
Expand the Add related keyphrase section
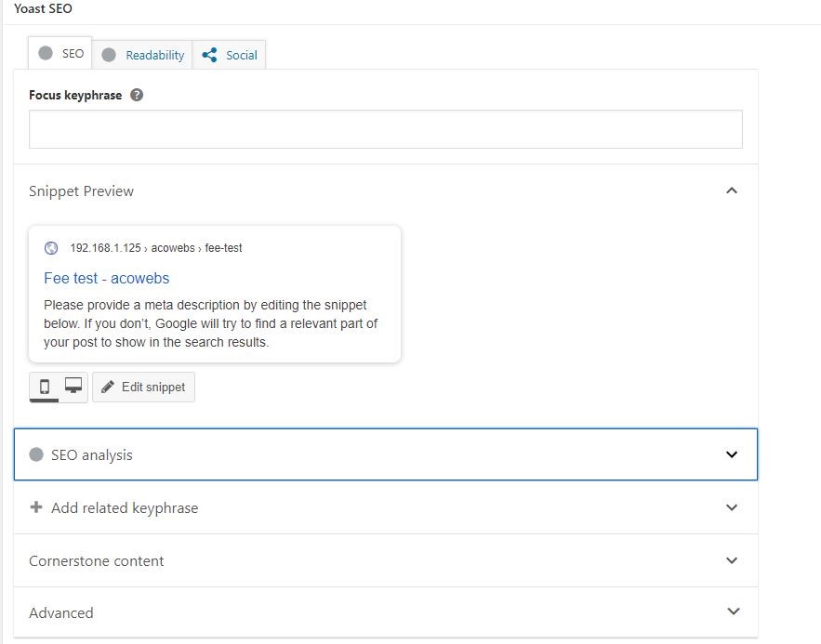point(385,507)
